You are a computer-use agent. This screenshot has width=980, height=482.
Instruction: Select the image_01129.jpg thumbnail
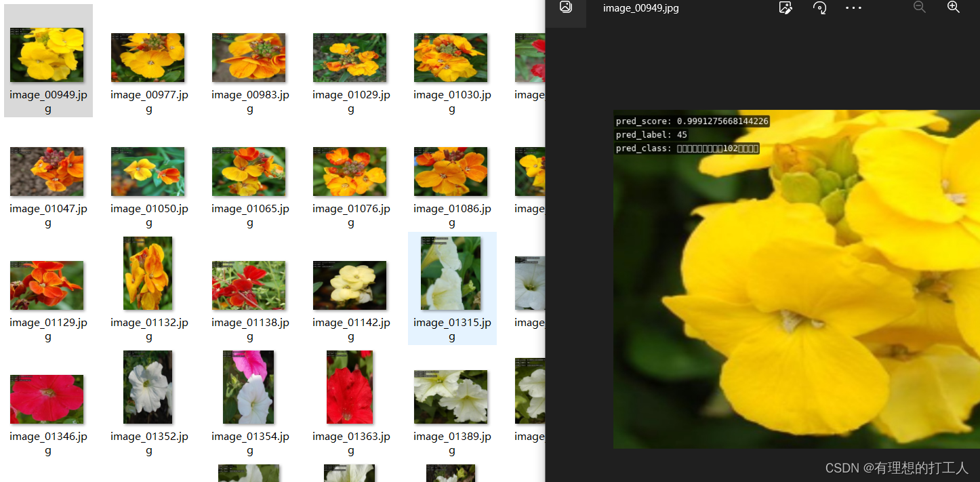(47, 285)
